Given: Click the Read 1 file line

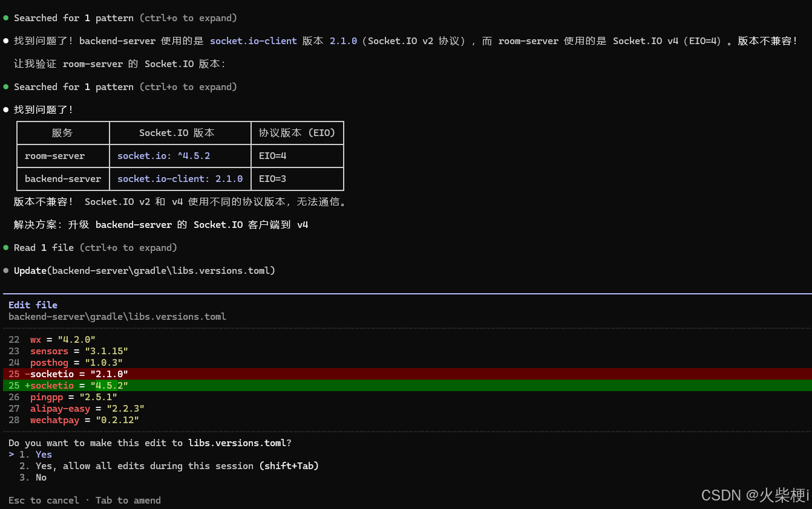Looking at the screenshot, I should click(x=96, y=248).
